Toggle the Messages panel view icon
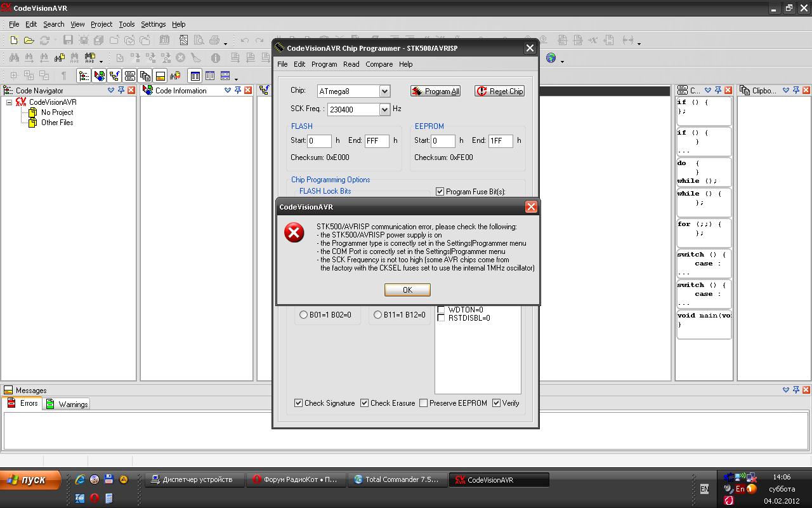 (x=160, y=76)
